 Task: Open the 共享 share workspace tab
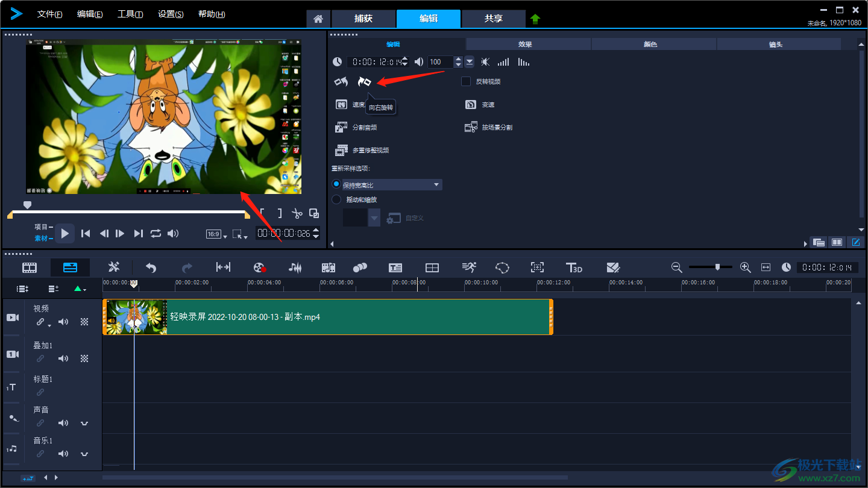494,19
